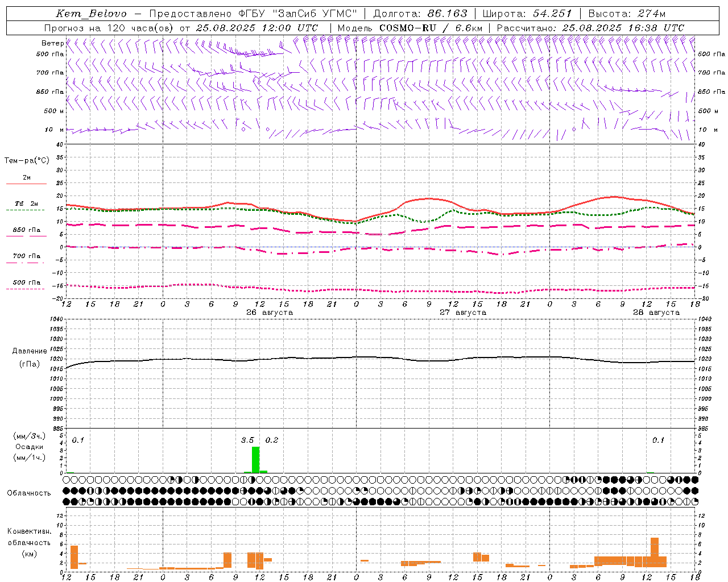Select the 'Широта: 54.251' latitude value
Screen dimensions: 728x582
pyautogui.click(x=527, y=14)
